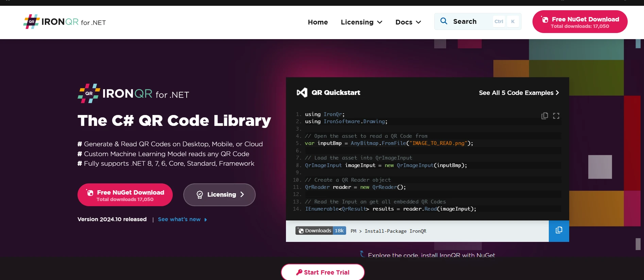The image size is (644, 280).
Task: Copy the Install-Package command with the blue button
Action: pyautogui.click(x=559, y=231)
